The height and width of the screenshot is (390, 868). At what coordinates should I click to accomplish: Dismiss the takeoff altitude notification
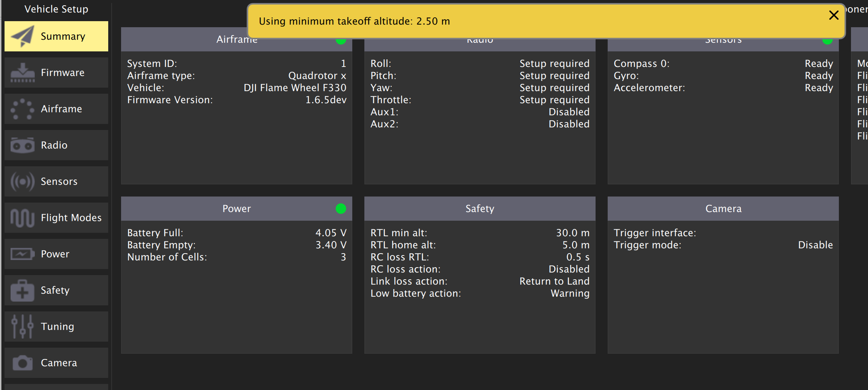[834, 15]
